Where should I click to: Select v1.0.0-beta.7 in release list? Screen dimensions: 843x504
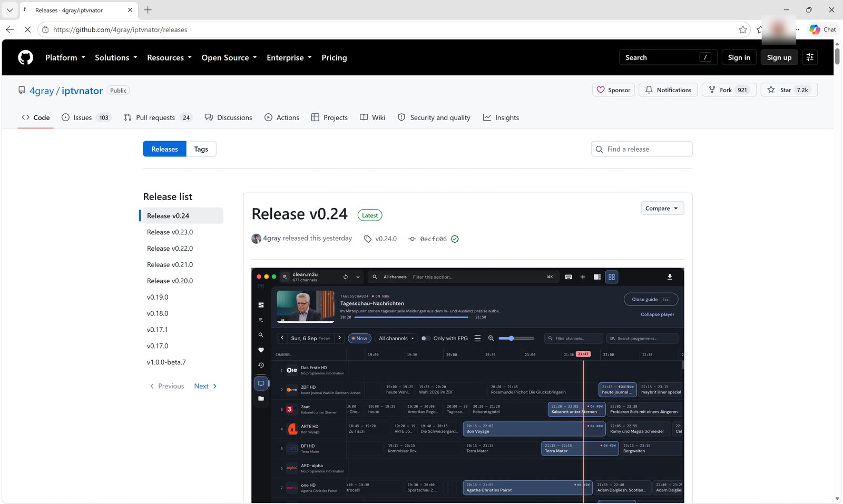coord(182,362)
